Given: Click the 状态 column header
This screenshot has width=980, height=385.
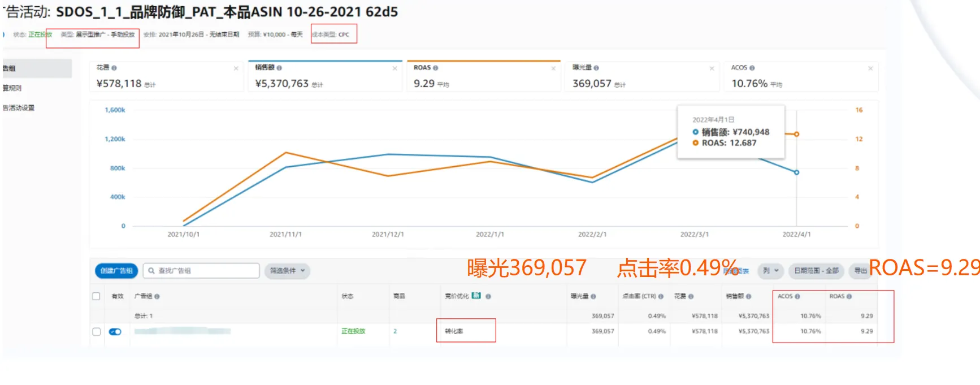Looking at the screenshot, I should click(347, 296).
